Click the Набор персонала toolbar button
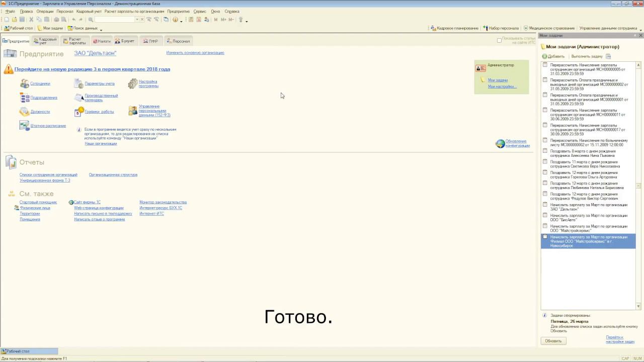 click(501, 28)
